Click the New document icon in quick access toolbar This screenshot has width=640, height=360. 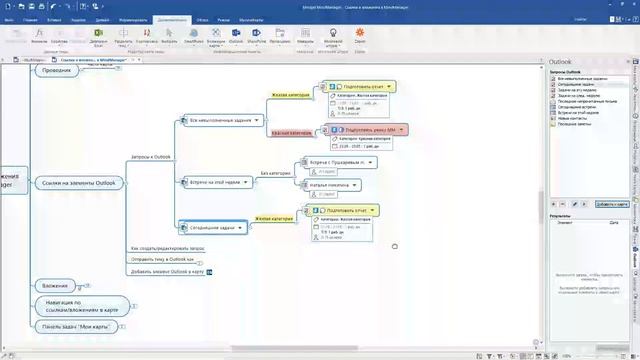pos(7,6)
